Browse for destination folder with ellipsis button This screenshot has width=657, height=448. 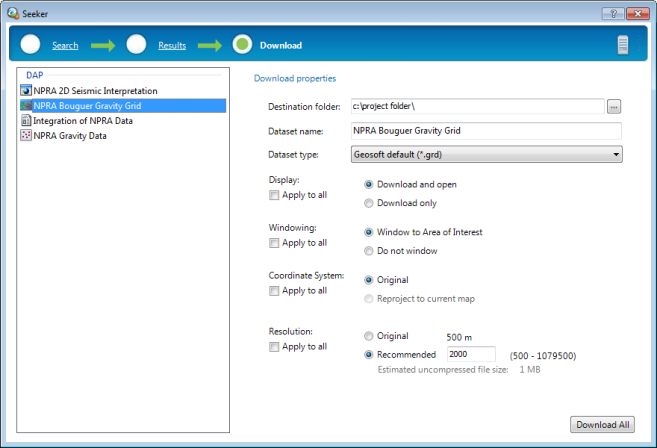click(614, 106)
